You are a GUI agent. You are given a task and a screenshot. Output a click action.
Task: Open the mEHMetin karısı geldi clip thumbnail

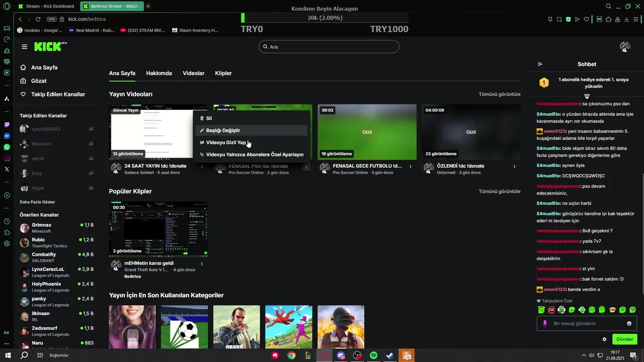[158, 229]
